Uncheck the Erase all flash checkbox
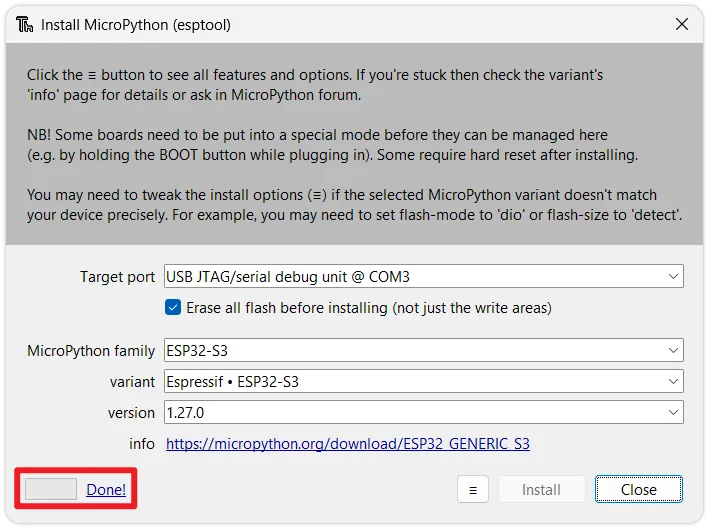Image resolution: width=709 pixels, height=529 pixels. pos(173,307)
